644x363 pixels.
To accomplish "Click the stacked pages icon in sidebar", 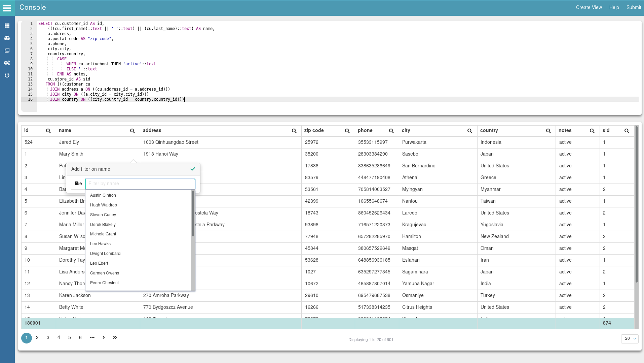I will coord(7,50).
